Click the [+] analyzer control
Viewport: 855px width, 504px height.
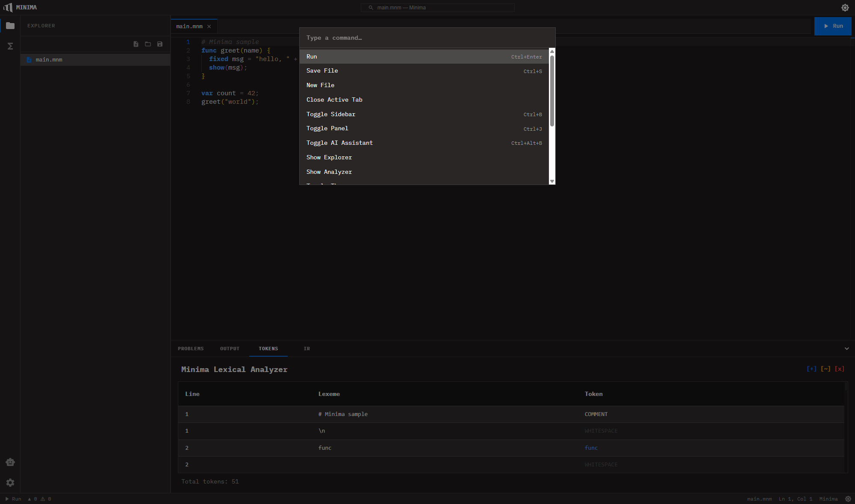click(811, 369)
